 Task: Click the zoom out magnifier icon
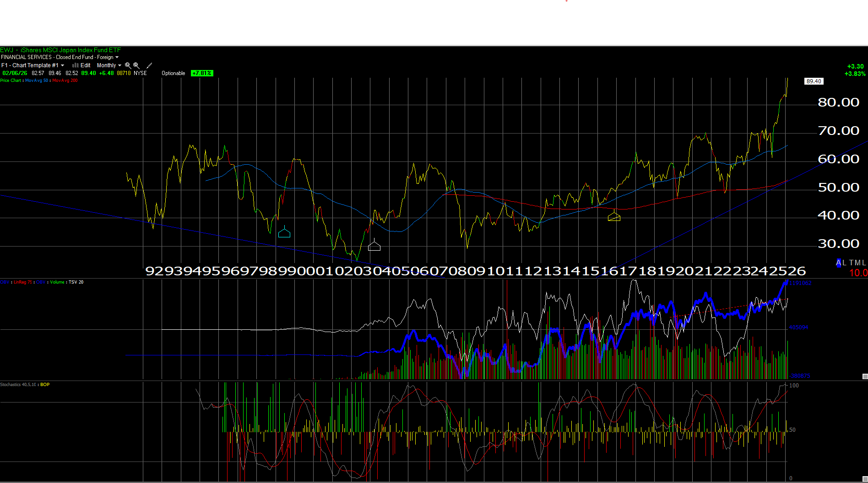coord(136,65)
